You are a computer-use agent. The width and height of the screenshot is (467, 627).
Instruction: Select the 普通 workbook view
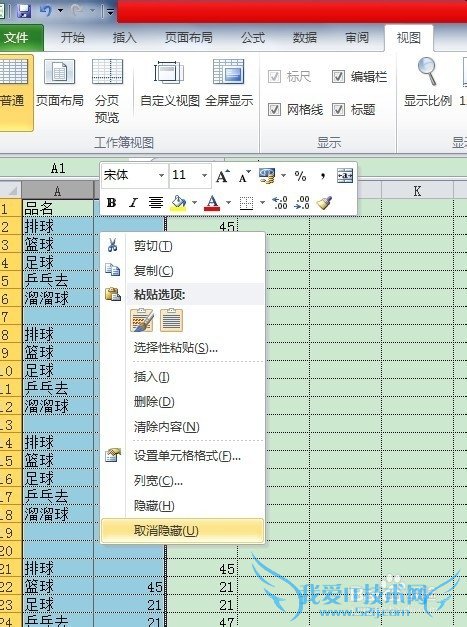[14, 93]
